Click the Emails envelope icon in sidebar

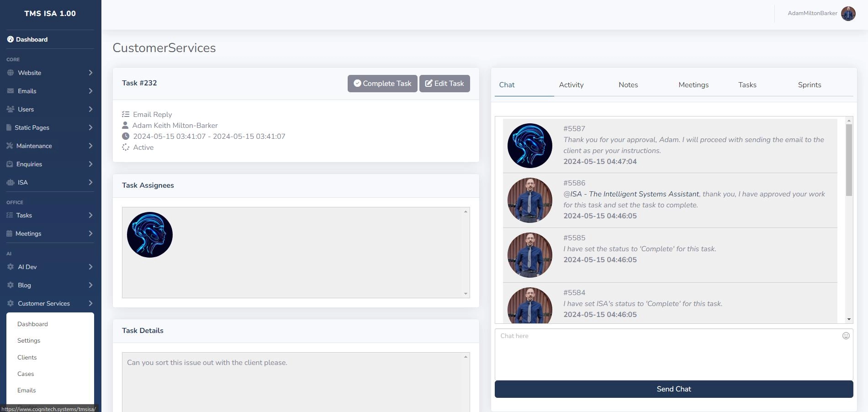11,91
